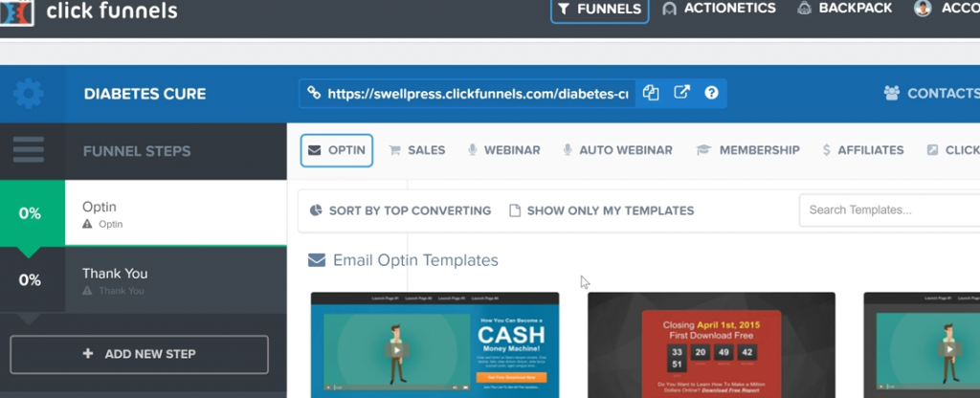Switch to the Membership tab
Screen dimensions: 980x398
(x=747, y=150)
